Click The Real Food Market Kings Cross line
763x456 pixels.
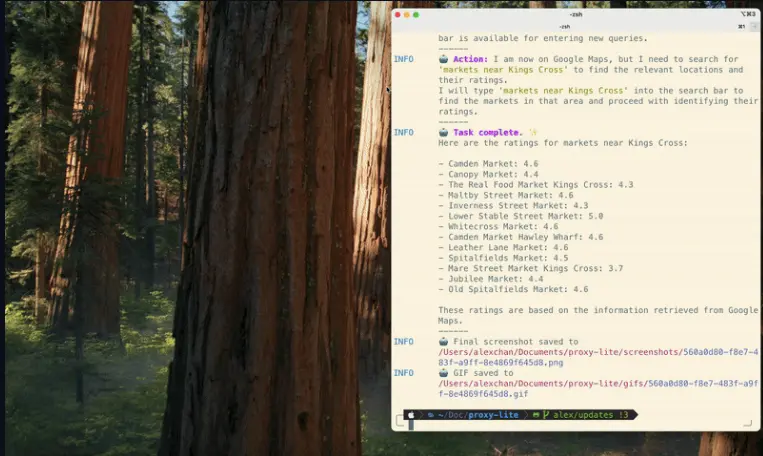536,184
